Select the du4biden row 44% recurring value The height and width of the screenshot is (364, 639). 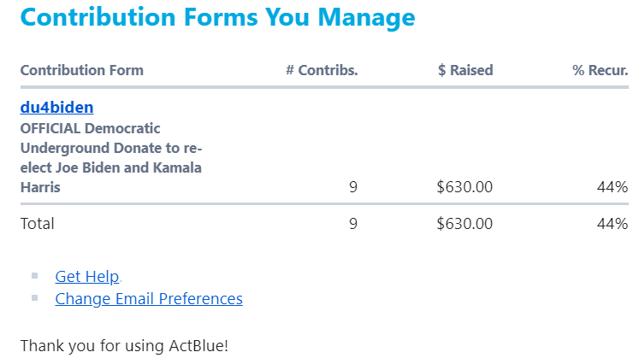pyautogui.click(x=612, y=186)
